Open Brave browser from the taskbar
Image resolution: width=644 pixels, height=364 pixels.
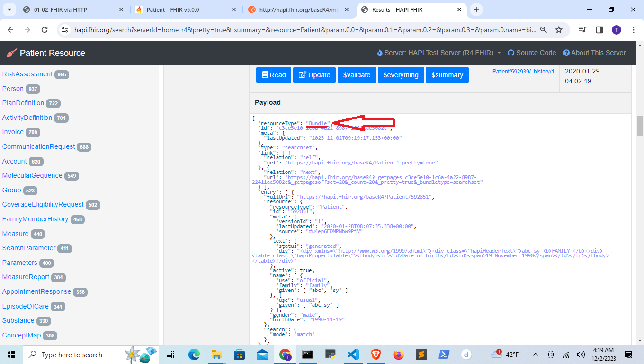(x=376, y=354)
